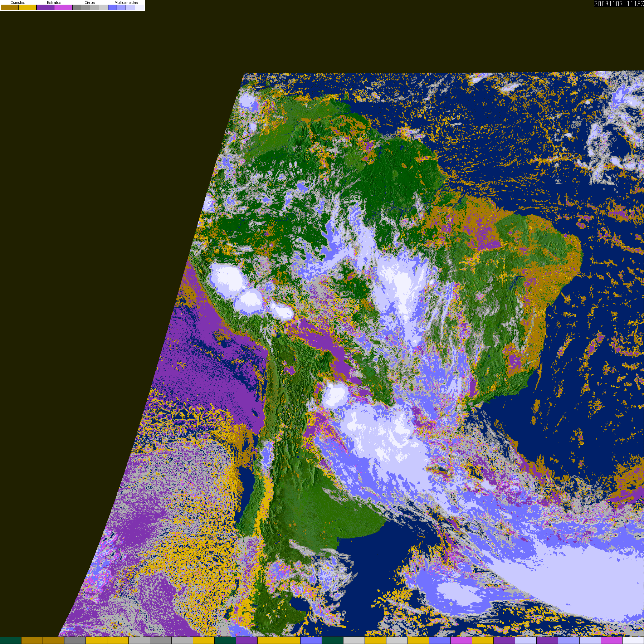Pick the second-lightest lavender Multicamadas swatch
This screenshot has height=644, width=644.
130,8
